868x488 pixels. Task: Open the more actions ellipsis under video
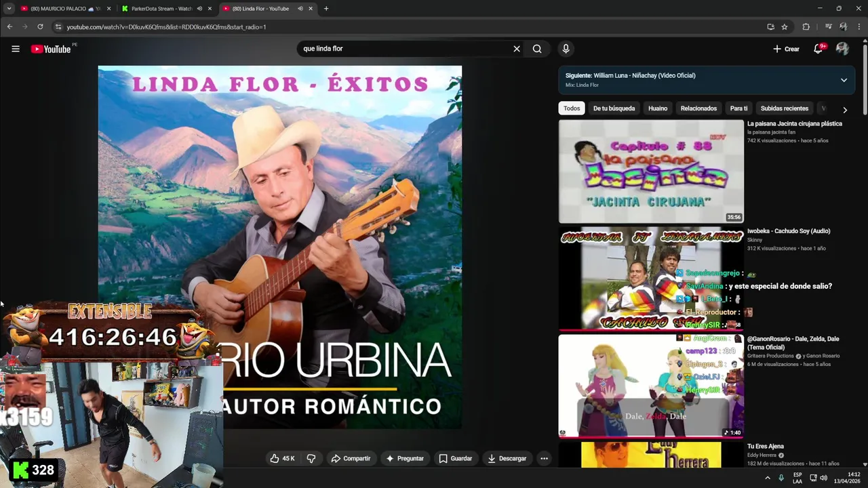pos(544,458)
